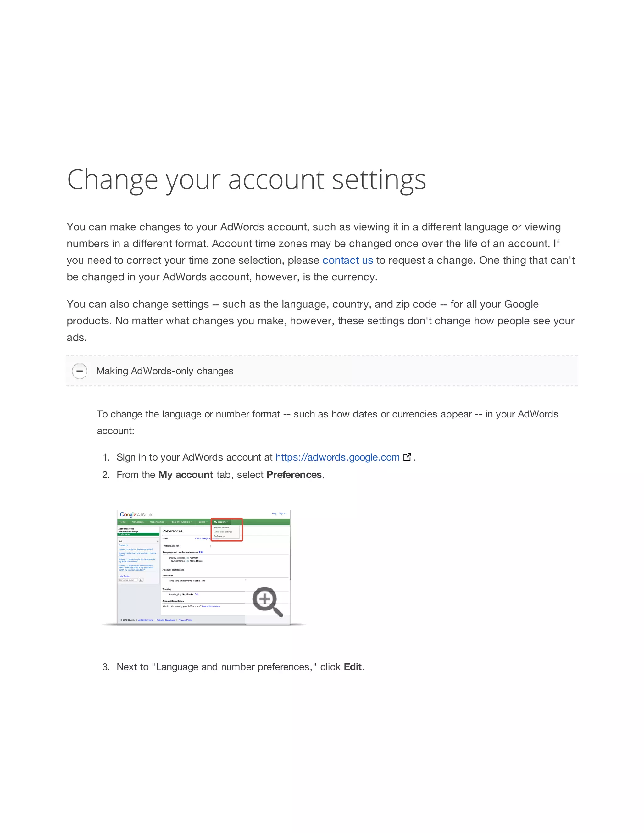Open the Tools and Analysis dropdown in the embedded screenshot

(181, 522)
